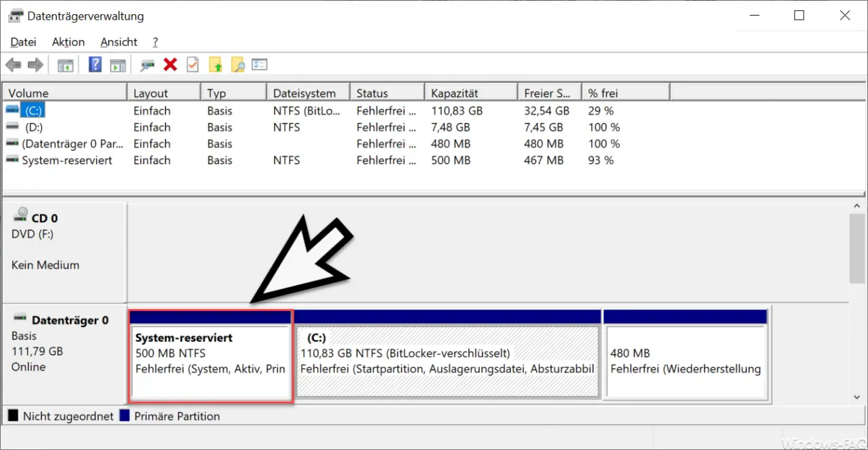Click the 93 % free cell

(x=601, y=160)
